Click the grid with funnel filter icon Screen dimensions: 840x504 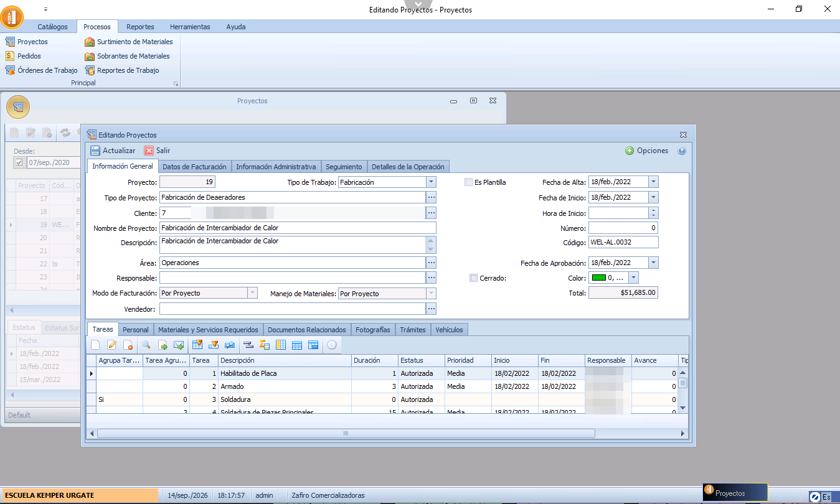(197, 345)
